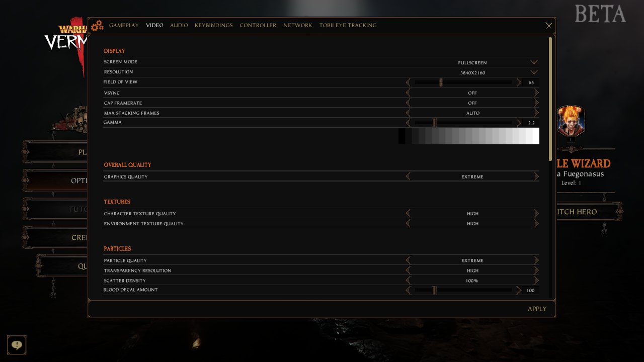
Task: Change Cap Framerate with left arrow
Action: [x=408, y=103]
